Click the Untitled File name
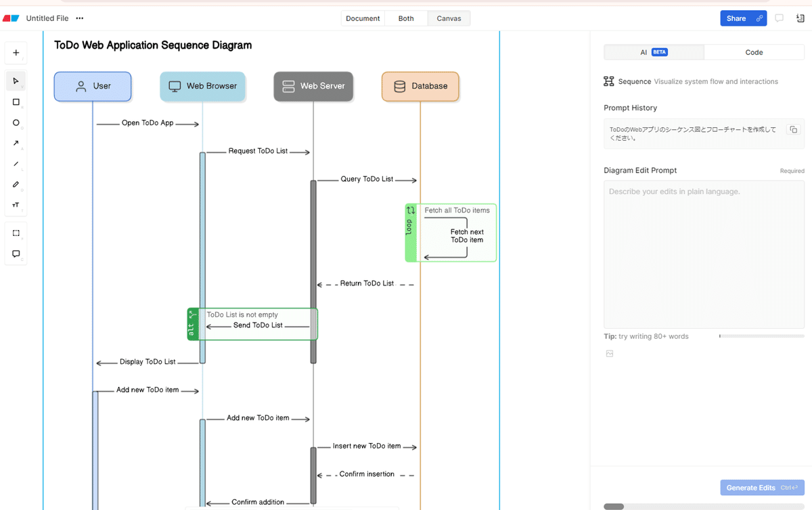 click(x=47, y=18)
